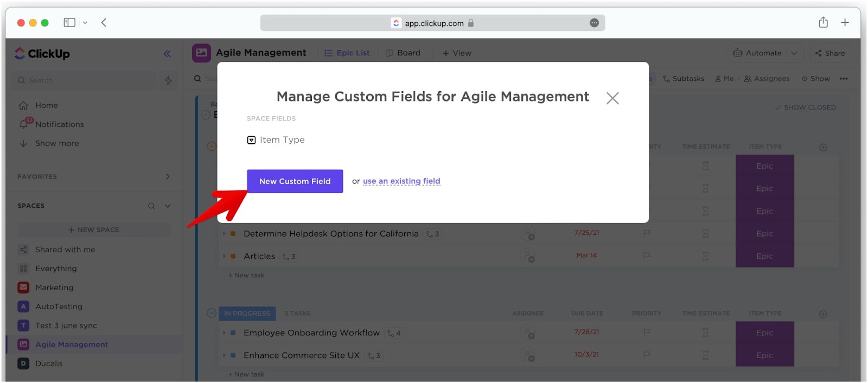
Task: Toggle the Assignees filter
Action: [x=767, y=79]
